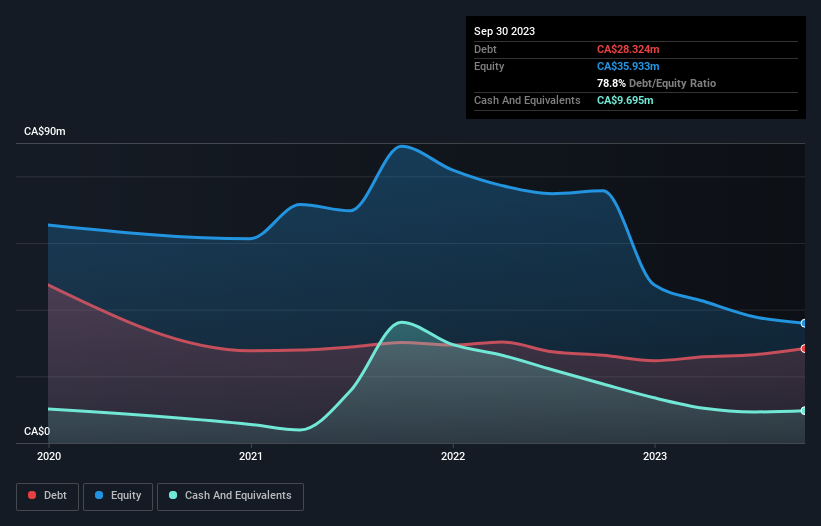Click the 2020 x-axis label
Screen dimensions: 821x526
(49, 456)
